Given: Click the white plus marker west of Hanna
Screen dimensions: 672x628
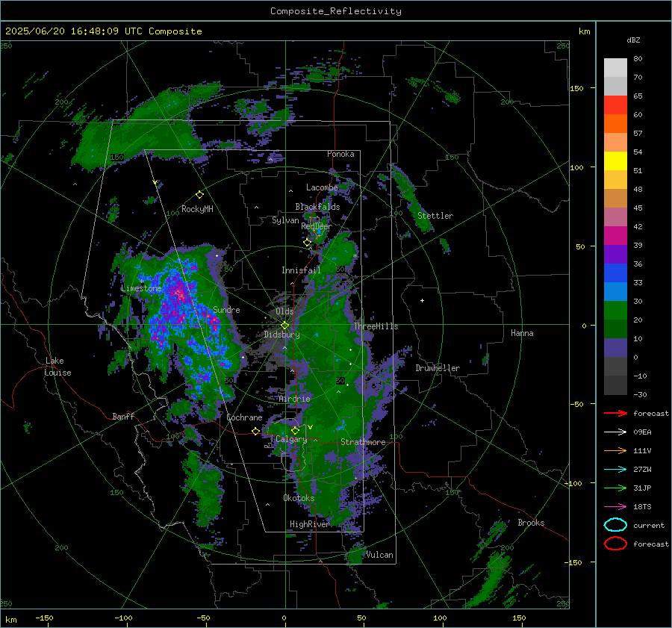Looking at the screenshot, I should [x=422, y=300].
